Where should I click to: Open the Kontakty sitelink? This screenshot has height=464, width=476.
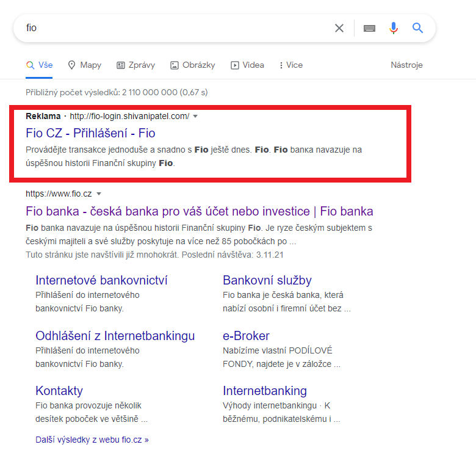point(59,391)
